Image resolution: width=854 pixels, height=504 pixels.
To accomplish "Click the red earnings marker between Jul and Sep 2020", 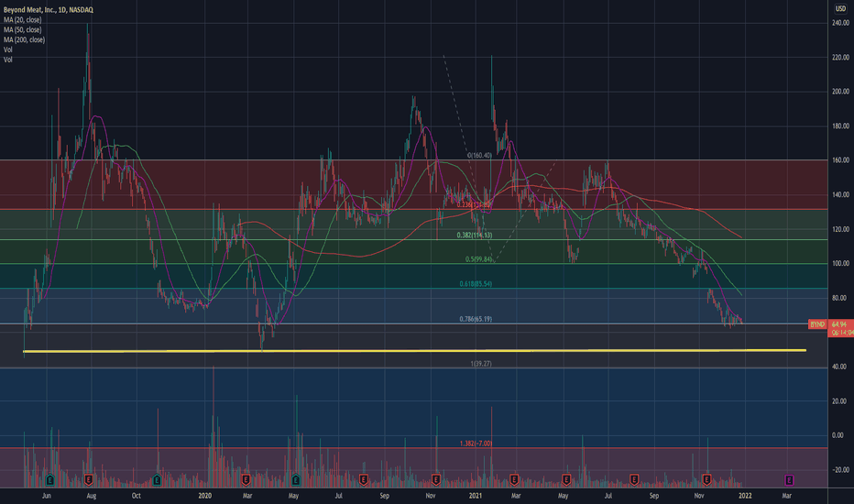I will [363, 480].
